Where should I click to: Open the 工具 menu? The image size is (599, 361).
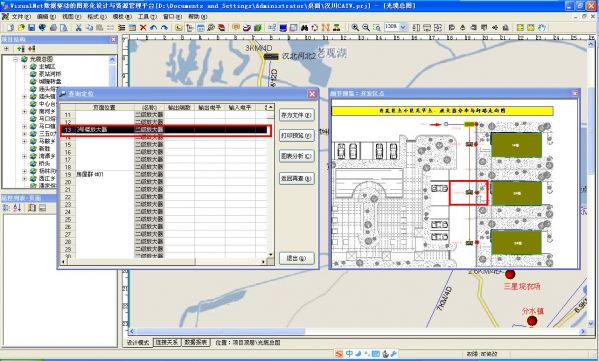(x=147, y=17)
